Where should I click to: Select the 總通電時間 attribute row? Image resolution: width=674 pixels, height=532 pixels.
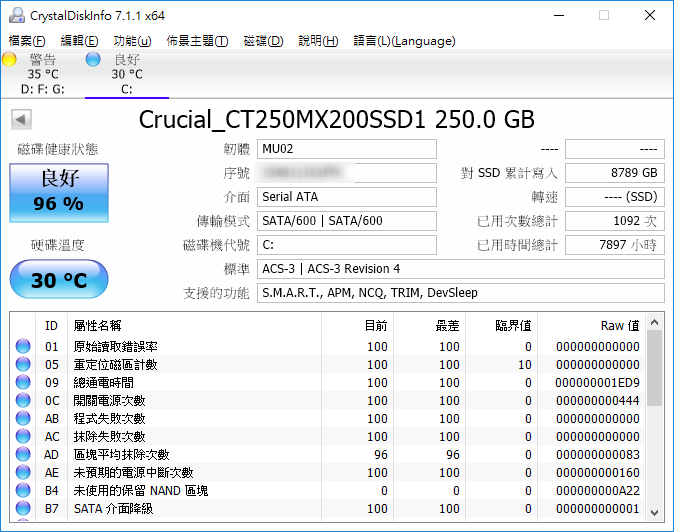[x=328, y=382]
